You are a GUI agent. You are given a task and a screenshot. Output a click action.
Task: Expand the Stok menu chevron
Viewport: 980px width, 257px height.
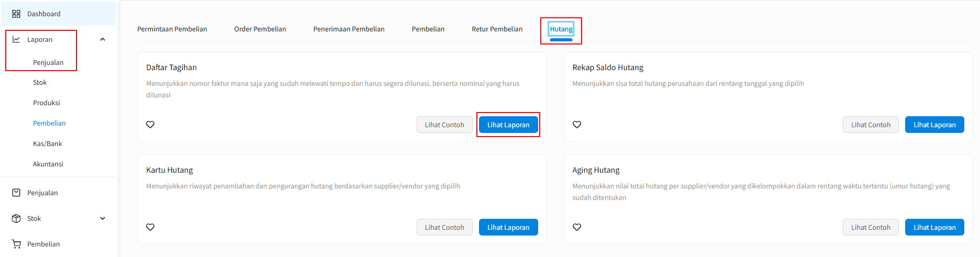103,218
